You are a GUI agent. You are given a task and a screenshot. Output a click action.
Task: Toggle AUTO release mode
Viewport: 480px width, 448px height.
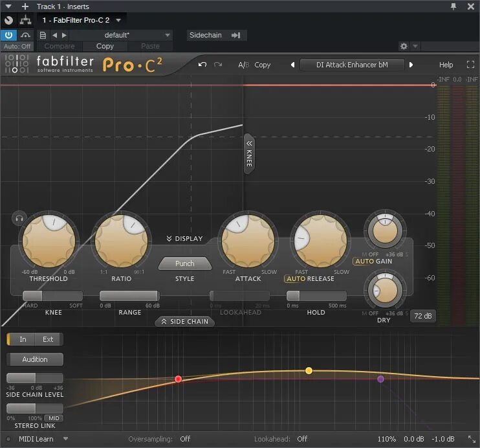coord(296,279)
